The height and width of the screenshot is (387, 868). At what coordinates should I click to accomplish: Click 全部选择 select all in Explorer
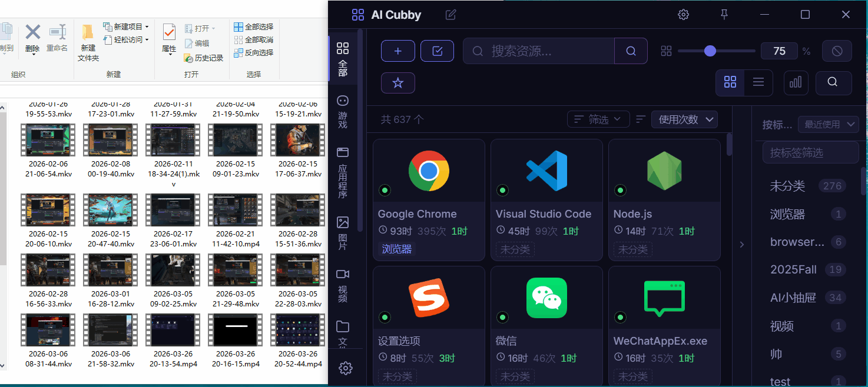[x=254, y=27]
